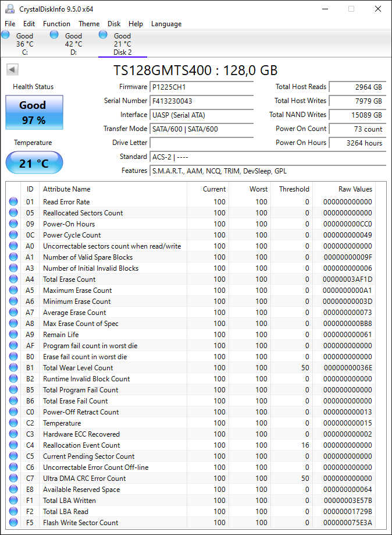This screenshot has width=392, height=535.
Task: Click status icon for Hardware ECC Recovered
Action: [13, 434]
